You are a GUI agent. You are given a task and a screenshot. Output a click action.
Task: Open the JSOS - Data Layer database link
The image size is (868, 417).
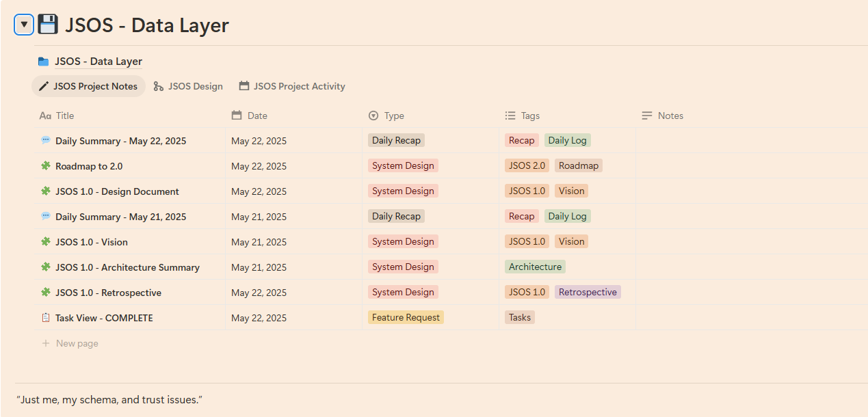pos(98,62)
